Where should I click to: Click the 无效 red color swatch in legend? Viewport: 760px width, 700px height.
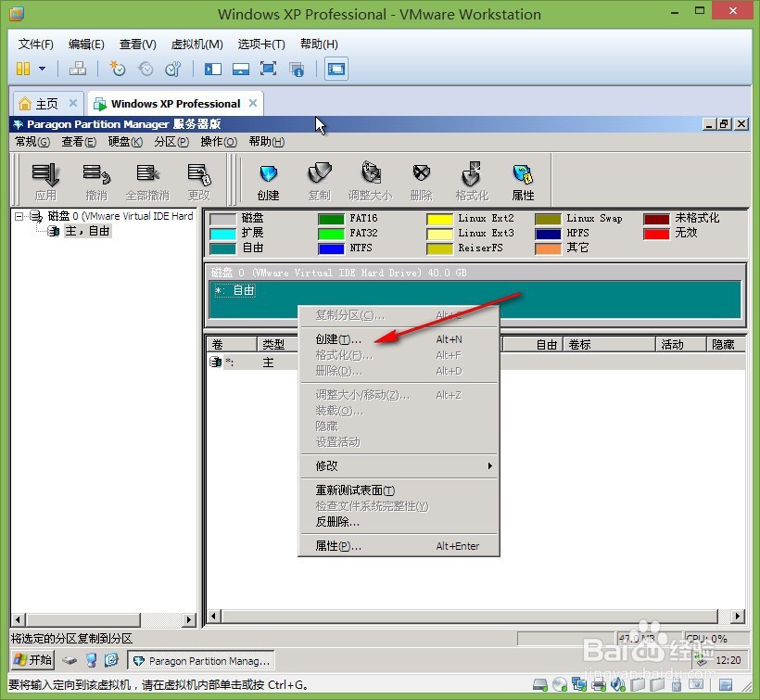657,234
